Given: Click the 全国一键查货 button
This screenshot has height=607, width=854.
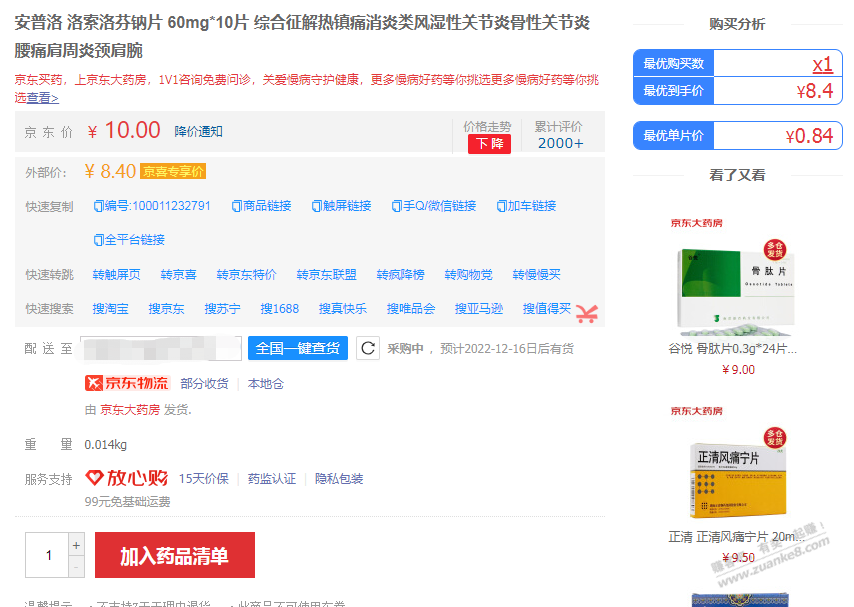Looking at the screenshot, I should tap(297, 348).
